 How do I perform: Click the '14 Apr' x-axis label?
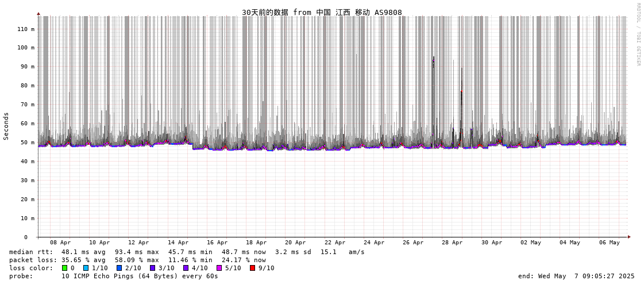178,243
